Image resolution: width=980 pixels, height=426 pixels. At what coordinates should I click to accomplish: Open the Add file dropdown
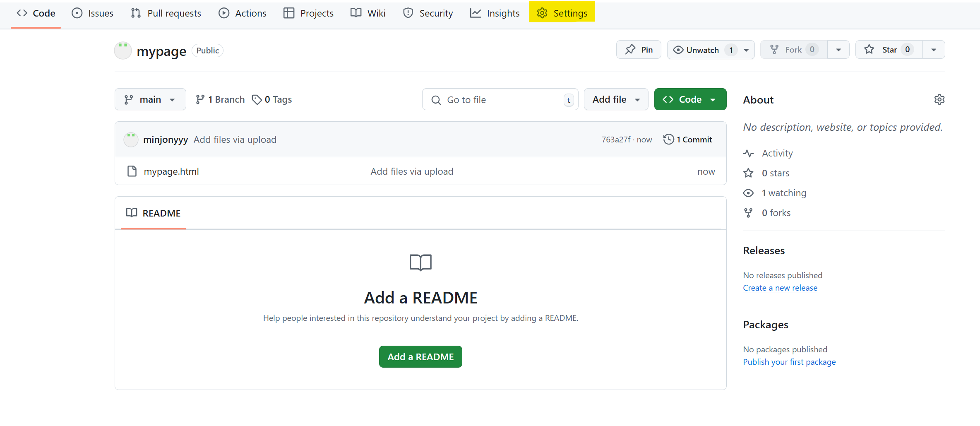coord(616,99)
